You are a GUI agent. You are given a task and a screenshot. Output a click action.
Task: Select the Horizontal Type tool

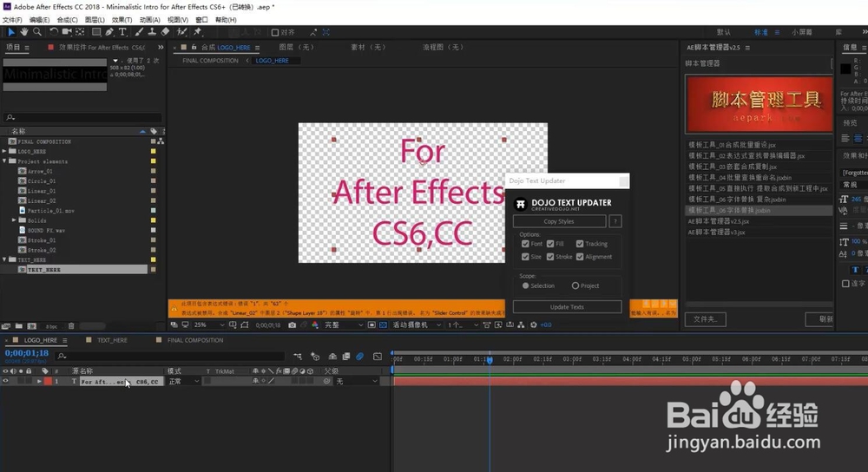[x=123, y=32]
